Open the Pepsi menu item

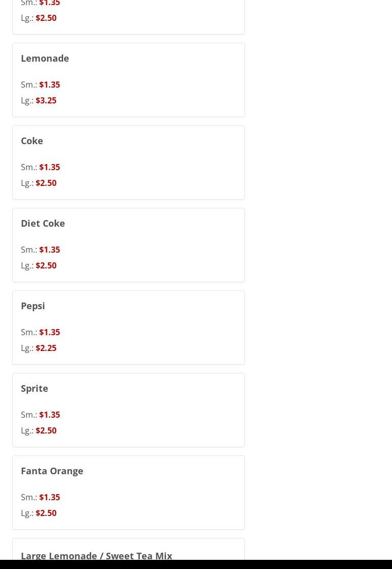[33, 306]
